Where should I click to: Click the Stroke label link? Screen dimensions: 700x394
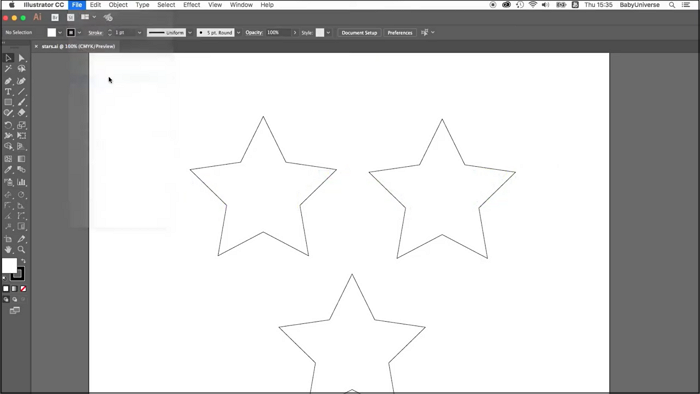[95, 33]
